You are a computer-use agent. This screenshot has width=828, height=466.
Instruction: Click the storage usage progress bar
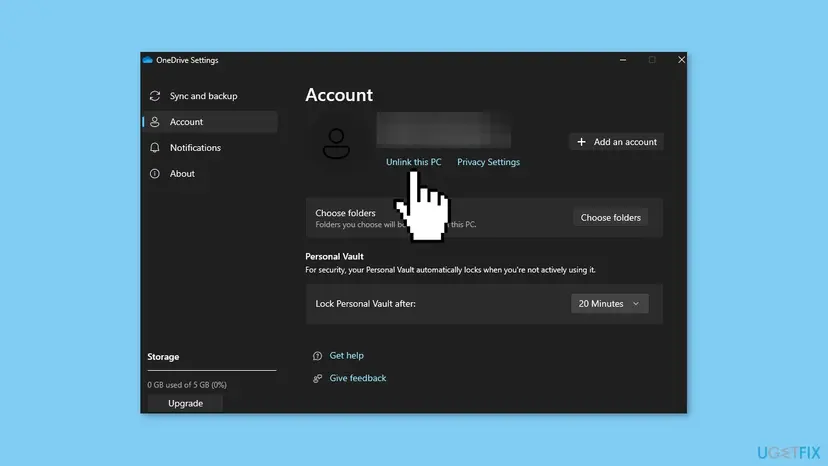click(212, 370)
